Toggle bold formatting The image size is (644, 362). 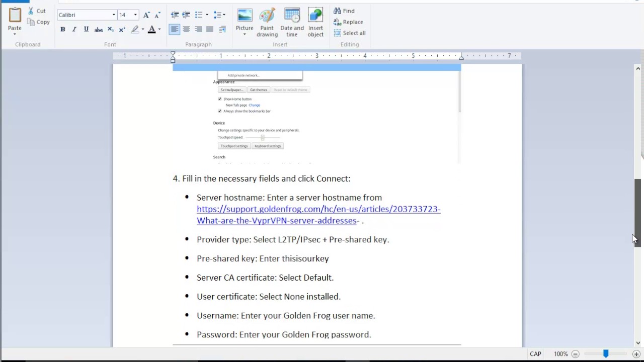pos(63,30)
